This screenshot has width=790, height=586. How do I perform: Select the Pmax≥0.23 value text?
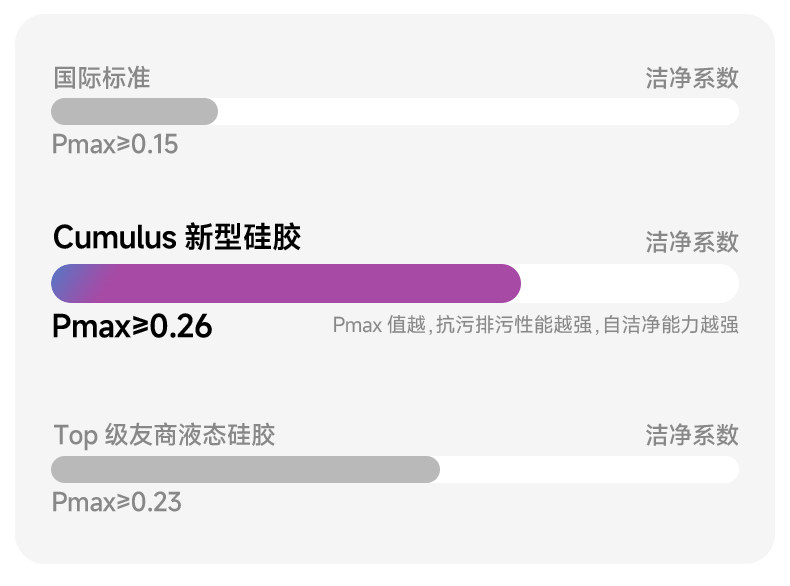116,502
